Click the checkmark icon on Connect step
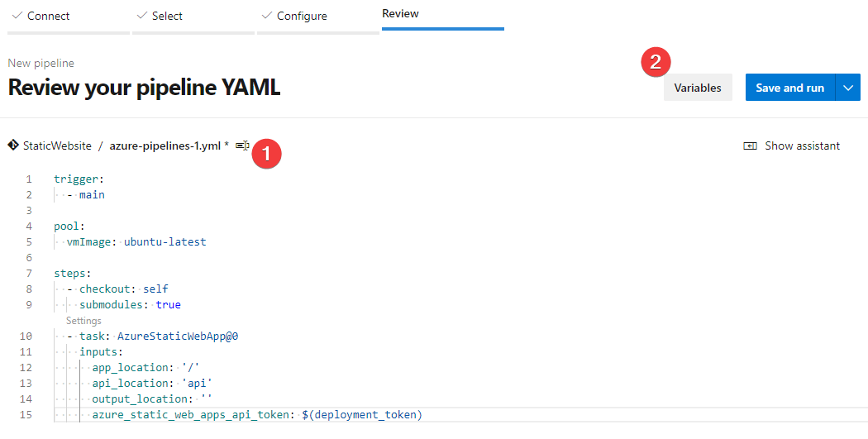The height and width of the screenshot is (439, 868). 17,16
